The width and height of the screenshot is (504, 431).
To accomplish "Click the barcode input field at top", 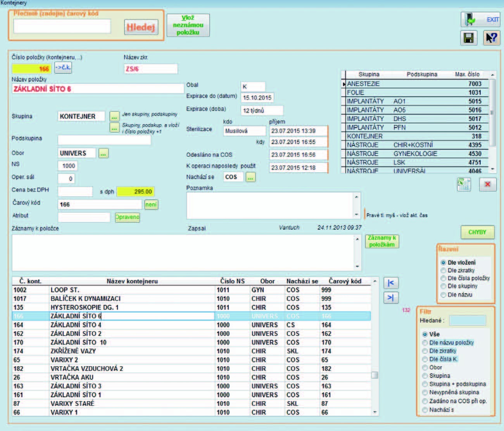I will pos(62,26).
